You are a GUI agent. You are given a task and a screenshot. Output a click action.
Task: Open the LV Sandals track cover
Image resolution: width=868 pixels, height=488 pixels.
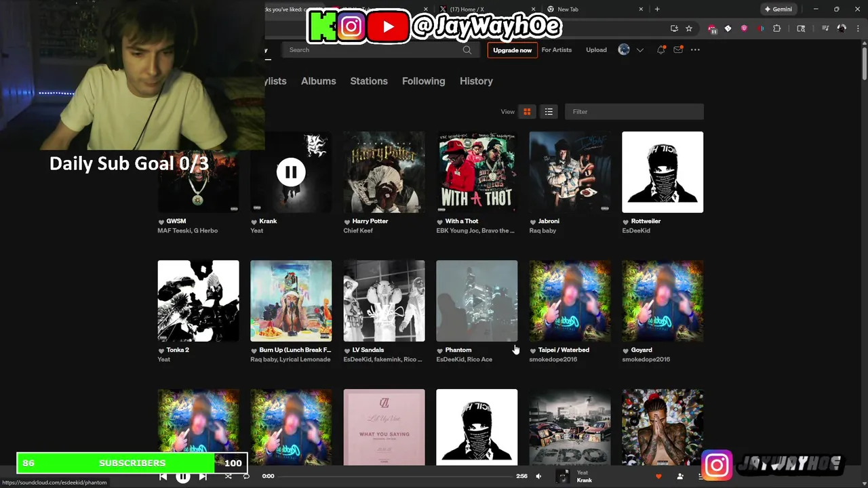tap(384, 301)
